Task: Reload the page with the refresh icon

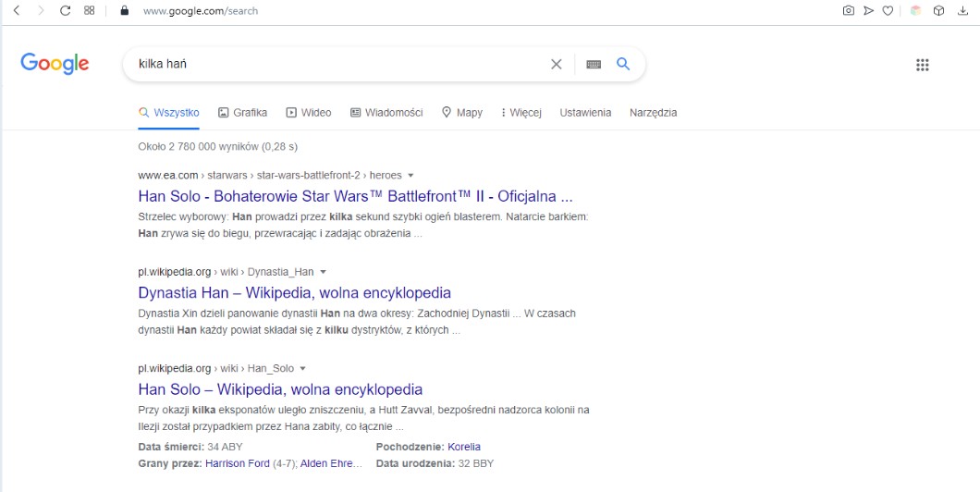Action: coord(65,11)
